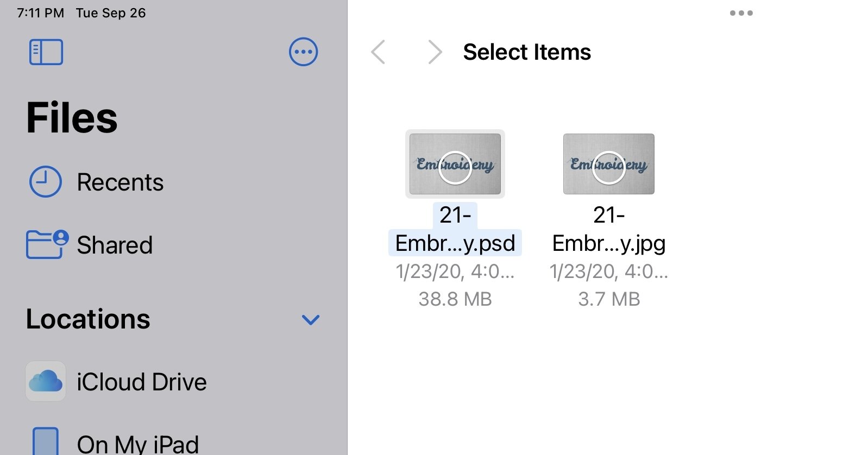The width and height of the screenshot is (868, 455).
Task: Open the sidebar more options circle button
Action: pyautogui.click(x=303, y=52)
